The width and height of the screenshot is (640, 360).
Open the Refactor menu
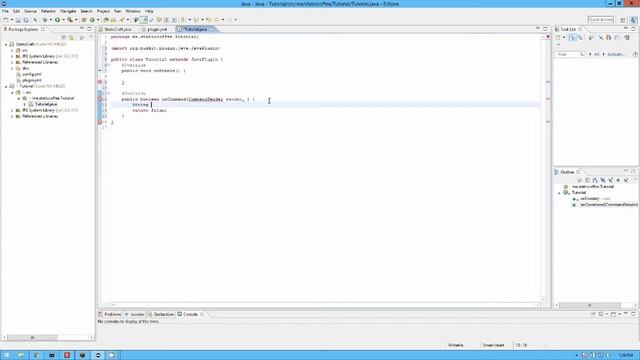[48, 11]
